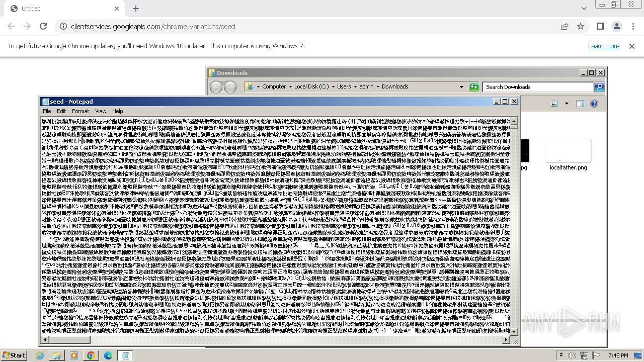Reload the chrome-variations seed page
Viewport: 644px width, 362px height.
coord(43,26)
